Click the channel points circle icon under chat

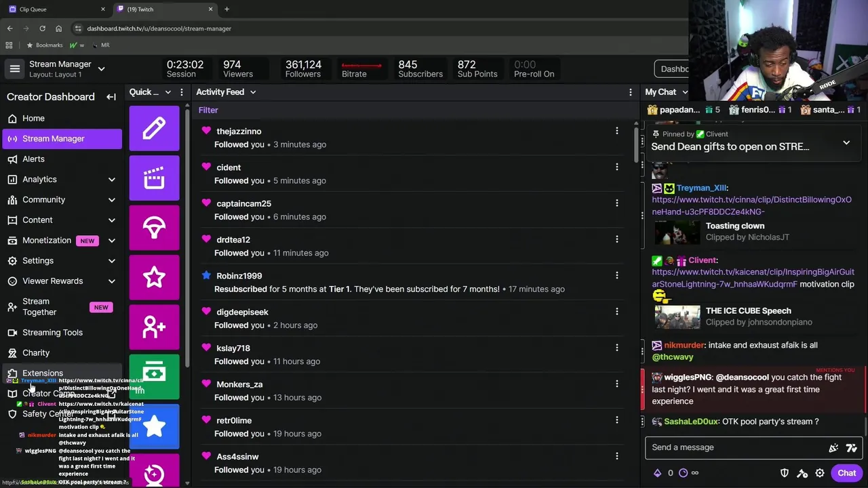[683, 473]
